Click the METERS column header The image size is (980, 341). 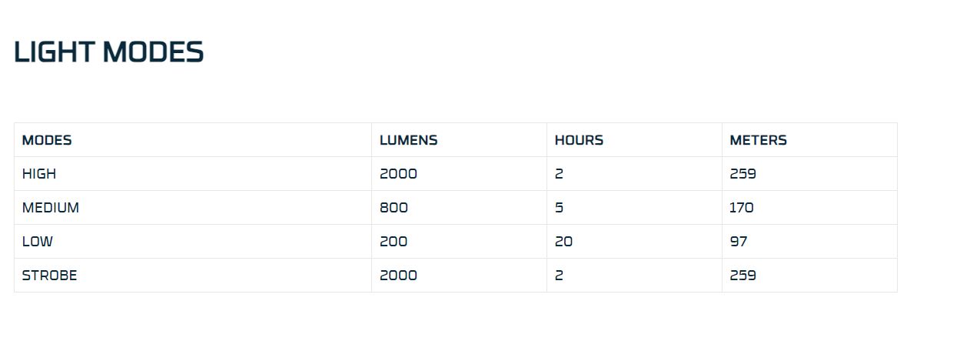click(758, 140)
